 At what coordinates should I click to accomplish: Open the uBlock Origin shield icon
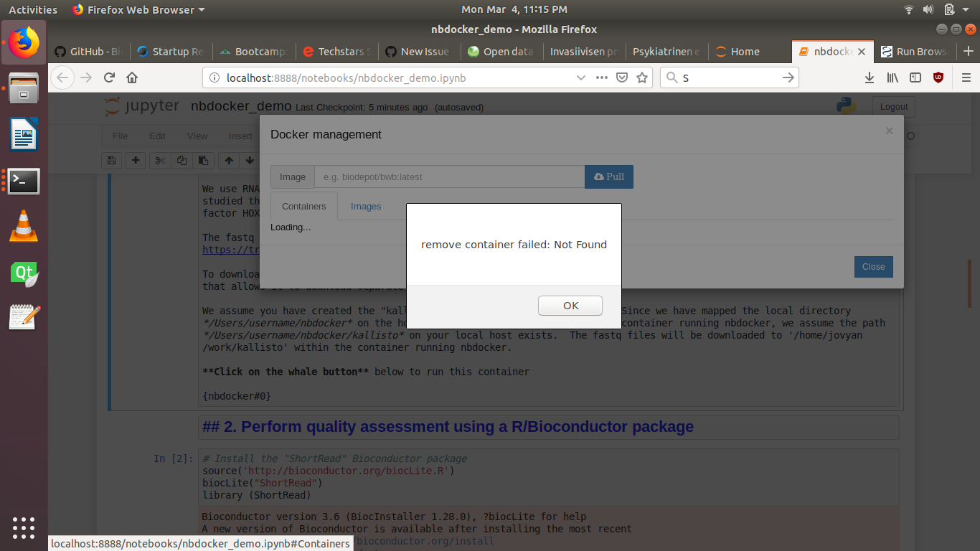click(938, 77)
